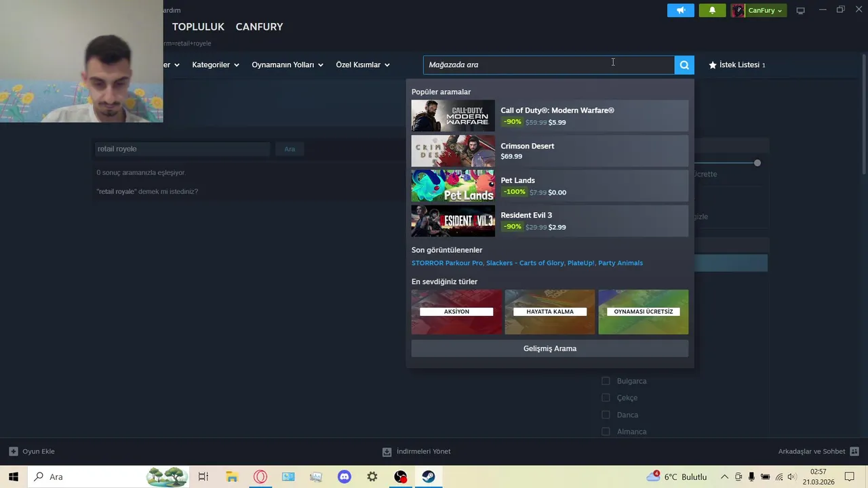868x488 pixels.
Task: Select Crimson Desert search suggestion
Action: point(549,150)
